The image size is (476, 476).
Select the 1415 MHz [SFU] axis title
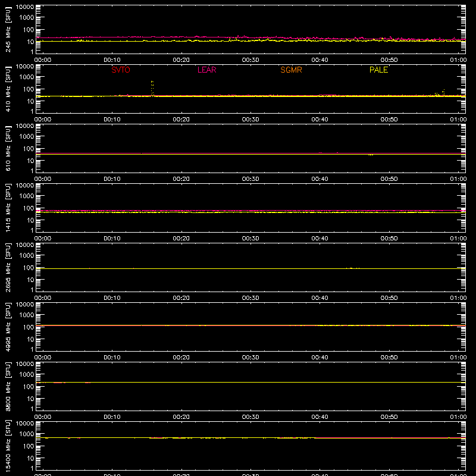8,208
